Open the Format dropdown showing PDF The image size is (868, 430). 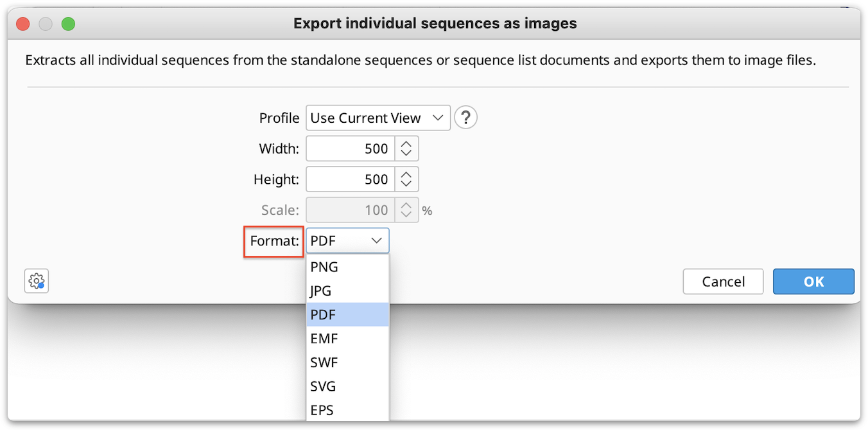[347, 241]
